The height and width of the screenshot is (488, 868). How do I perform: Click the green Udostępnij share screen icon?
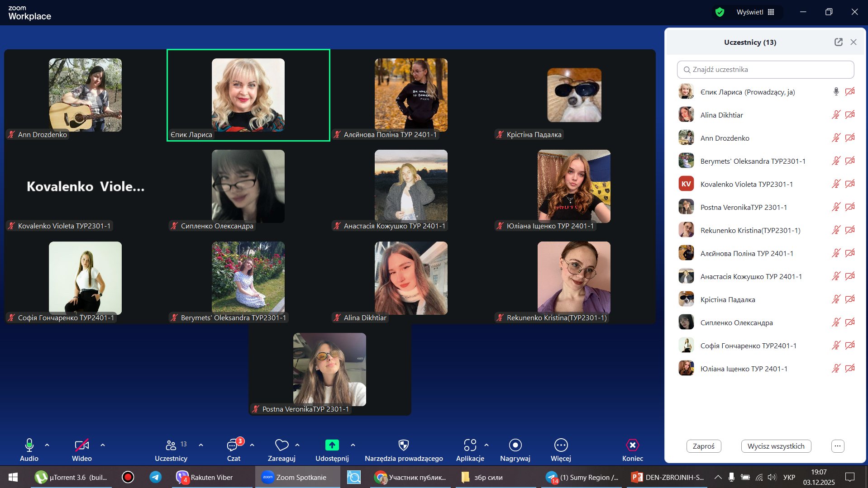pyautogui.click(x=332, y=445)
